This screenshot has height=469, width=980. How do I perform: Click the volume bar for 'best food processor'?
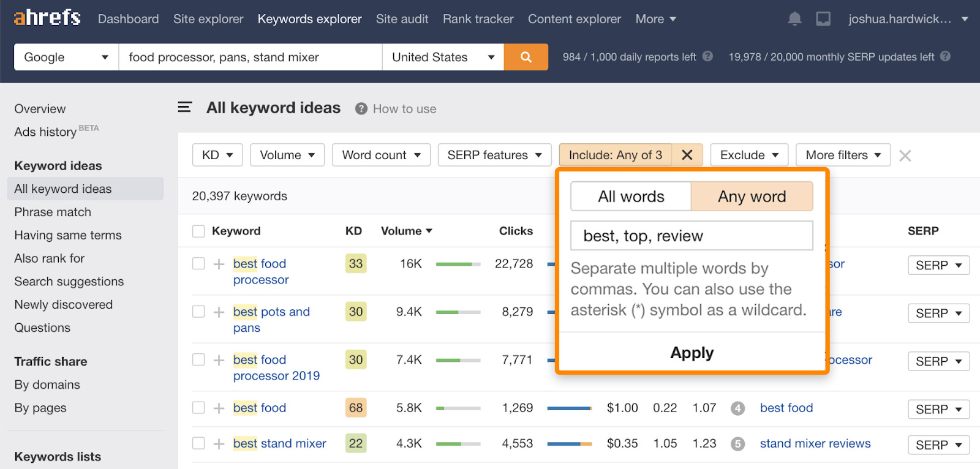(458, 264)
